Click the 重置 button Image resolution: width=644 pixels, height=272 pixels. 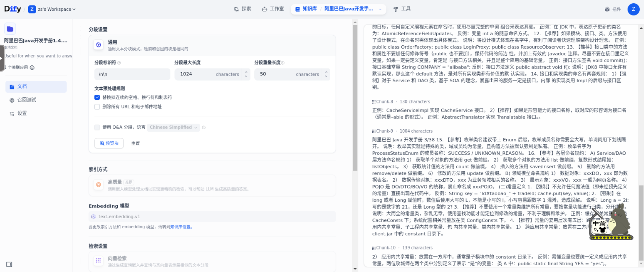click(136, 143)
